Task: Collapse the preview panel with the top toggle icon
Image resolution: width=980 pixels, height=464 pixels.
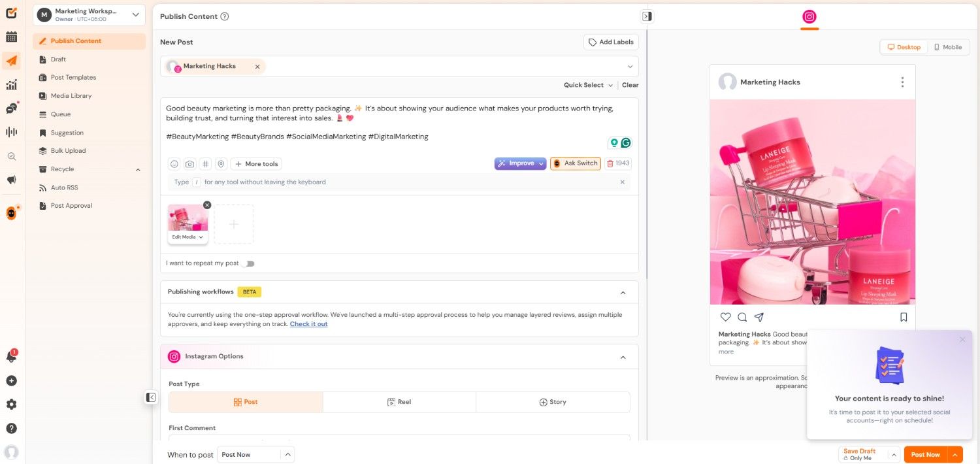Action: (647, 16)
